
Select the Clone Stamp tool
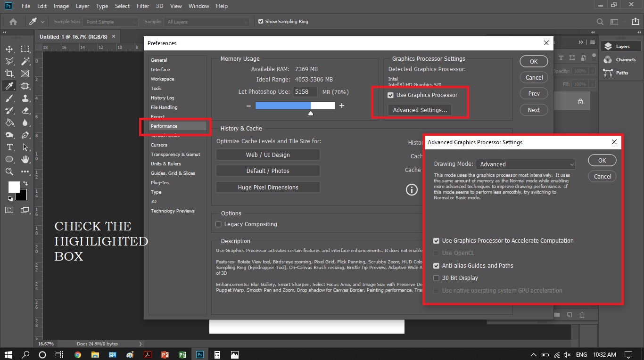(25, 98)
